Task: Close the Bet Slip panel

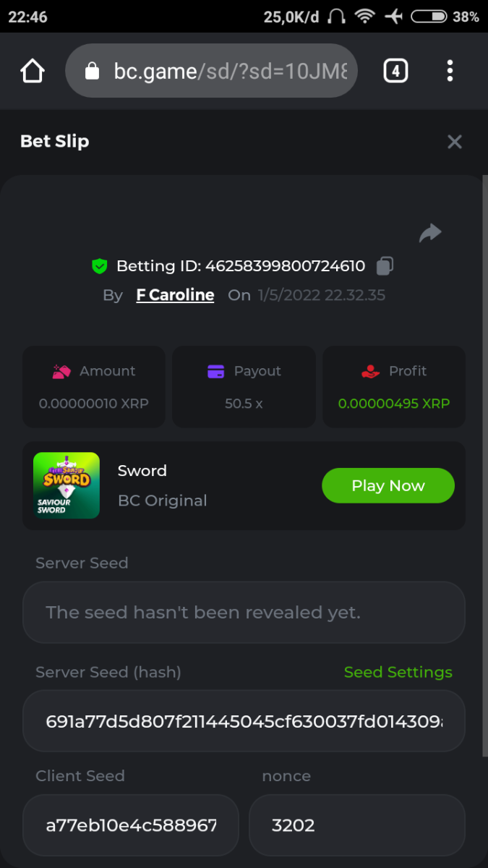Action: [x=454, y=142]
